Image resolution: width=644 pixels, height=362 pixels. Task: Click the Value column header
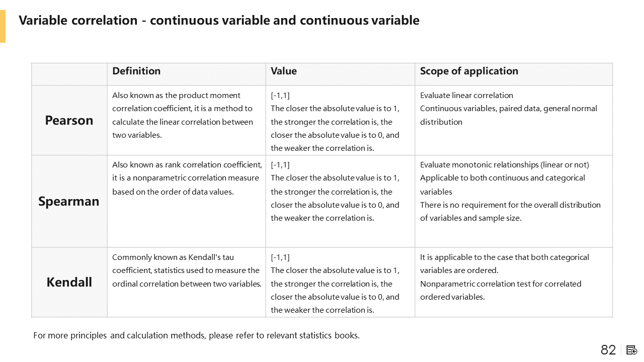coord(284,71)
